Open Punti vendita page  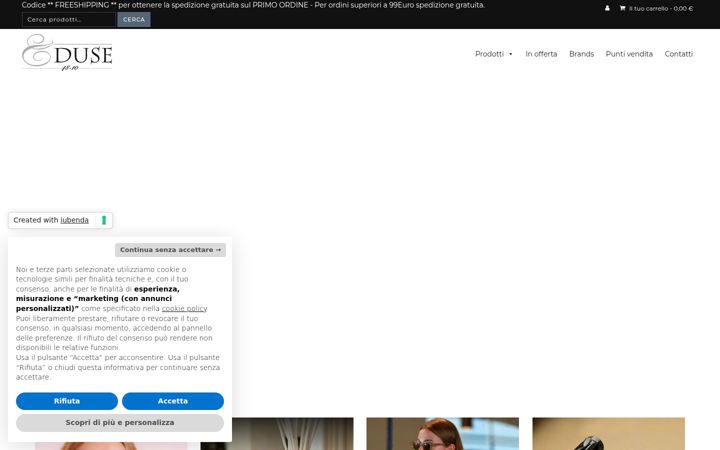629,54
